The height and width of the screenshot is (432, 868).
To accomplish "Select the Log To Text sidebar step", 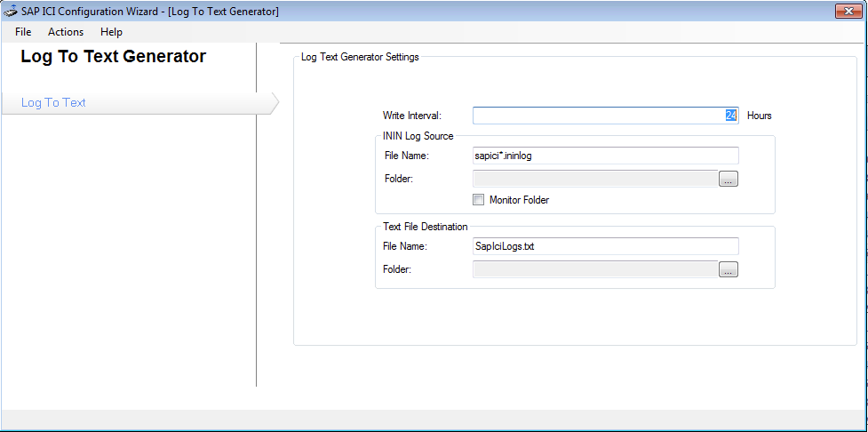I will pos(53,102).
